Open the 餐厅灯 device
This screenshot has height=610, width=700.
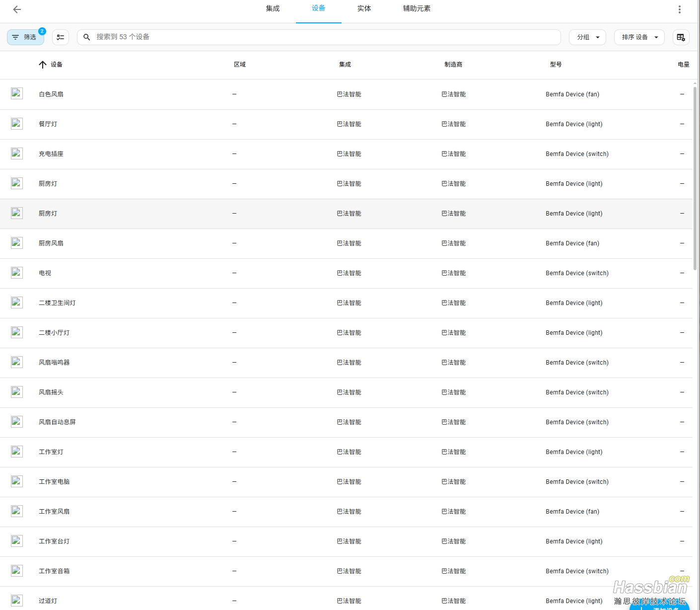pyautogui.click(x=48, y=124)
